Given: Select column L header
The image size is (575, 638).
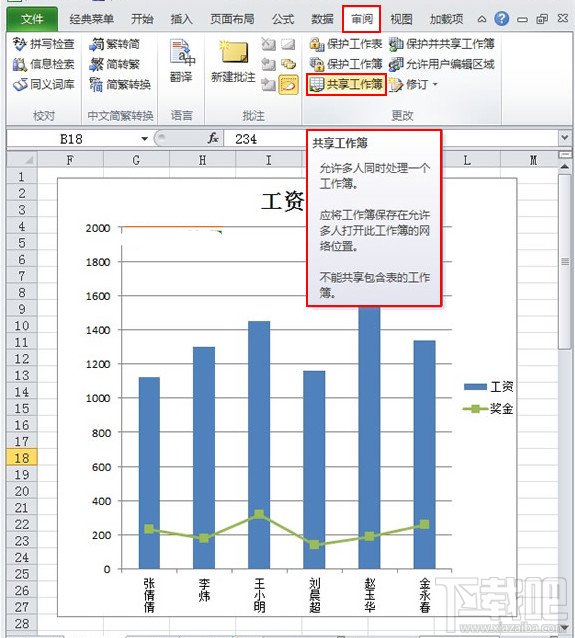Looking at the screenshot, I should [467, 160].
